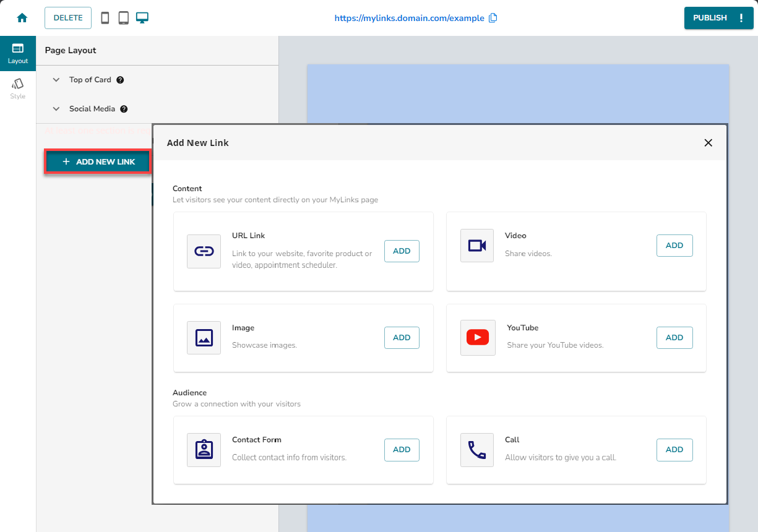Add a Video
Image resolution: width=758 pixels, height=532 pixels.
point(674,246)
